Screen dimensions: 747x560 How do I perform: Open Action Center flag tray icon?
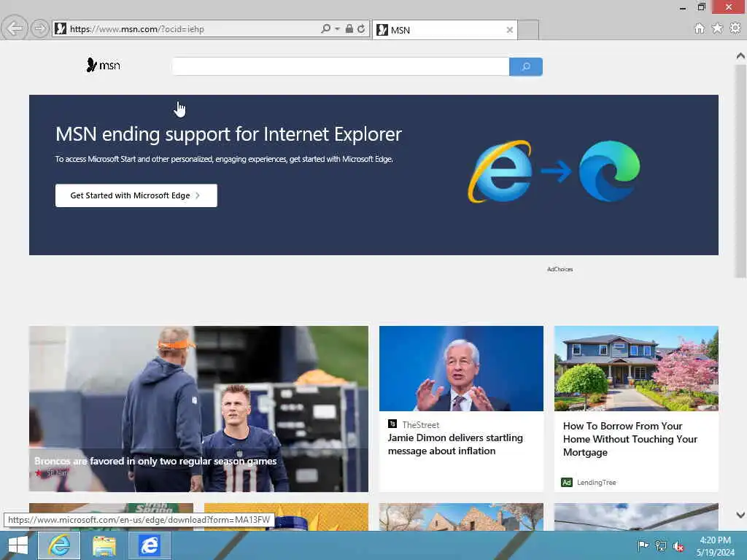coord(643,545)
